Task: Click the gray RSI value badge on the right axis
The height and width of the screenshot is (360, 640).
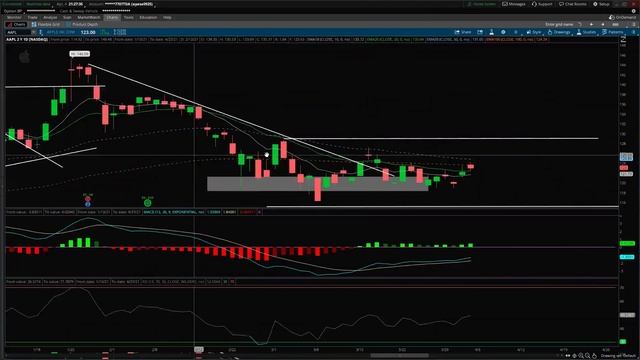Action: (x=627, y=315)
